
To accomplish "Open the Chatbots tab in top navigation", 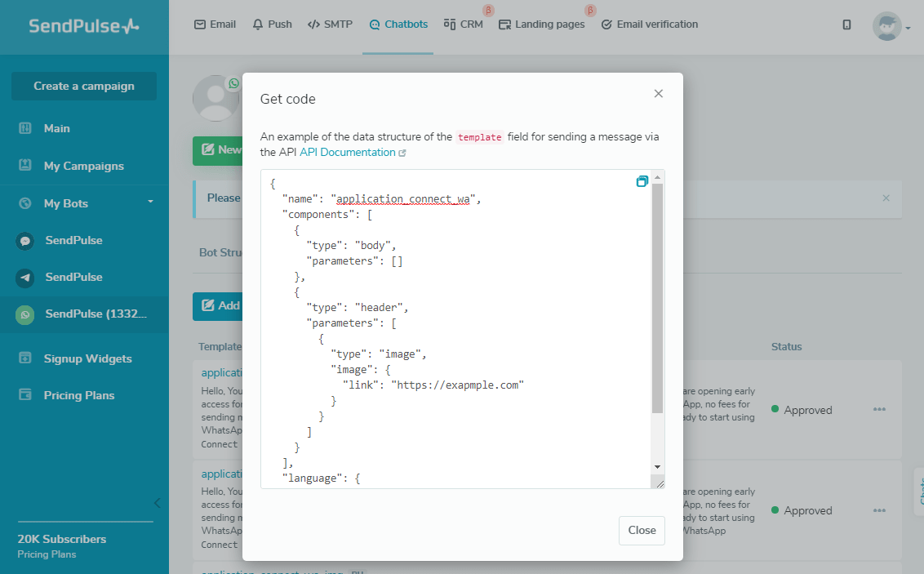I will (x=398, y=24).
